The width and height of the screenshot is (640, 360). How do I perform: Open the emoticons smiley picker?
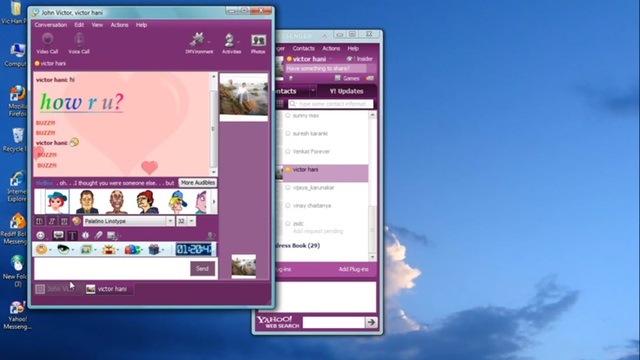pos(40,236)
